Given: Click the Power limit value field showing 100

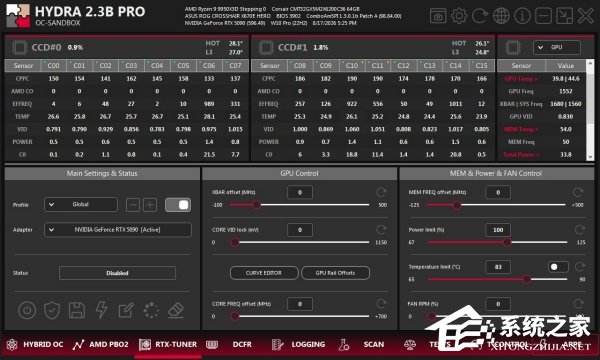Looking at the screenshot, I should pos(498,230).
